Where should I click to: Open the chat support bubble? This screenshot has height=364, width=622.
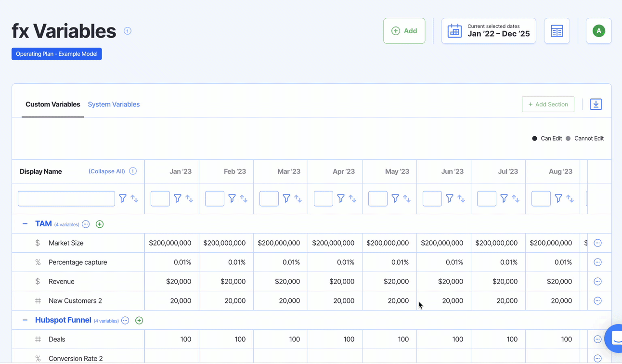point(615,339)
